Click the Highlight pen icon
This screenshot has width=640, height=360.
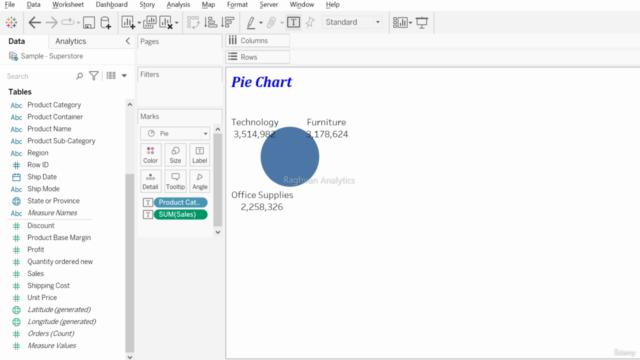point(251,22)
